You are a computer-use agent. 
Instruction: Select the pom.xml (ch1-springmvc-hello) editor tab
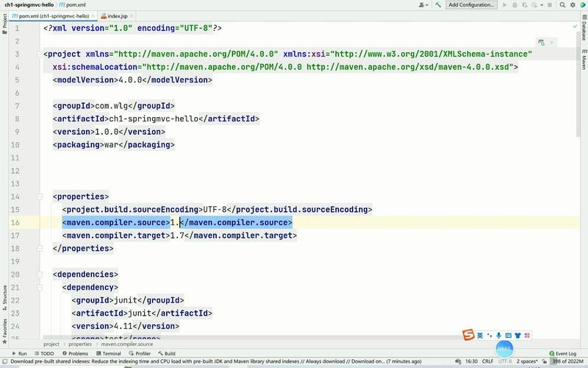pos(54,16)
